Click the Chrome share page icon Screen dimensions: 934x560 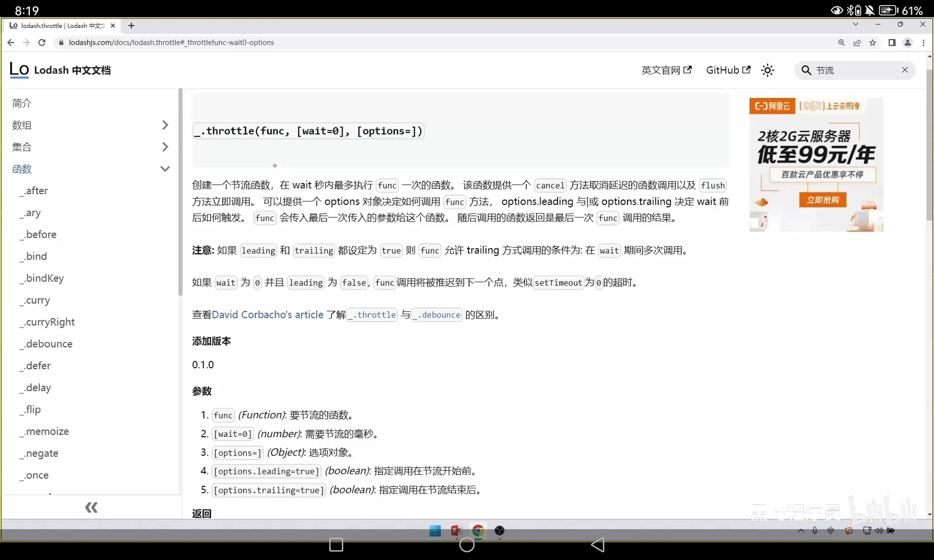click(857, 42)
